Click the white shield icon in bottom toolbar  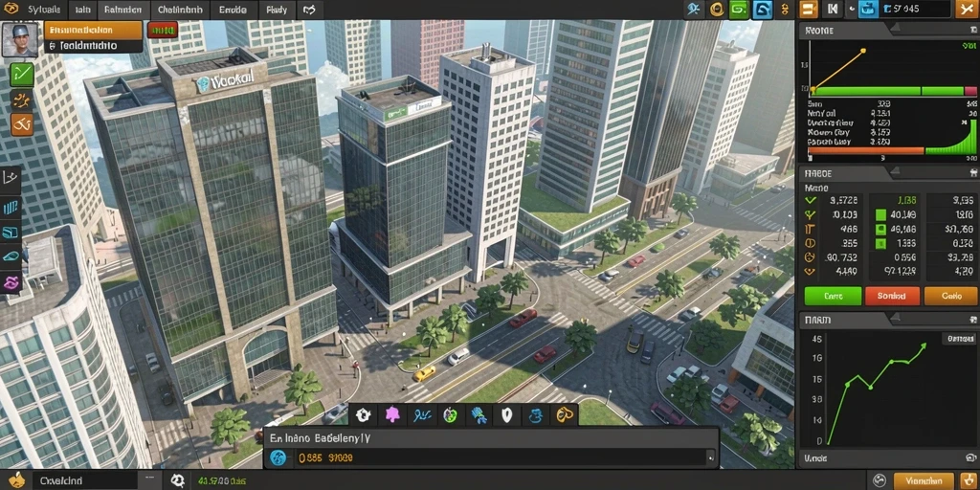507,415
